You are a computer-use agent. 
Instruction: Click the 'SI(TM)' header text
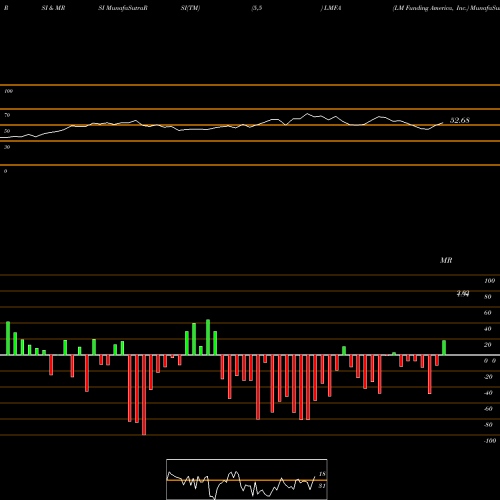coord(190,8)
